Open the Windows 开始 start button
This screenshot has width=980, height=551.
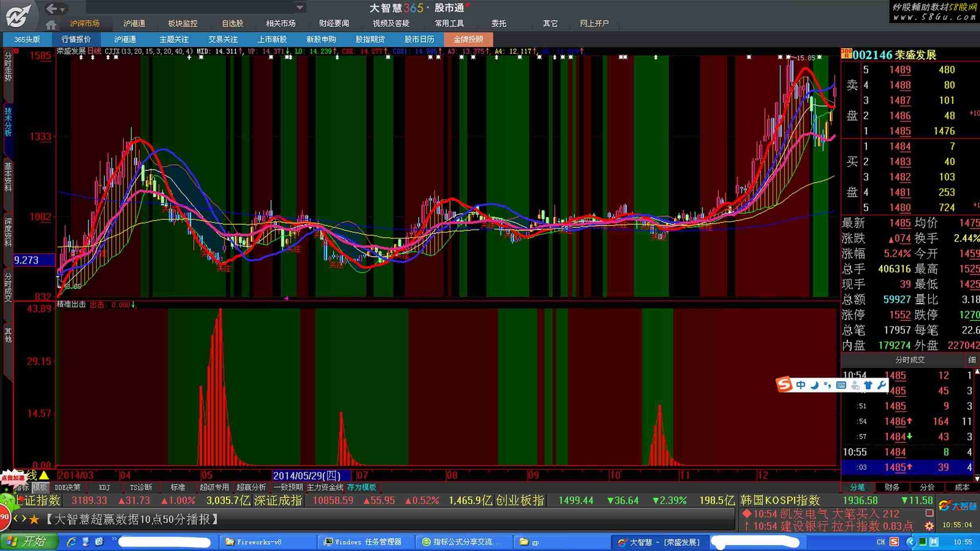click(x=29, y=542)
